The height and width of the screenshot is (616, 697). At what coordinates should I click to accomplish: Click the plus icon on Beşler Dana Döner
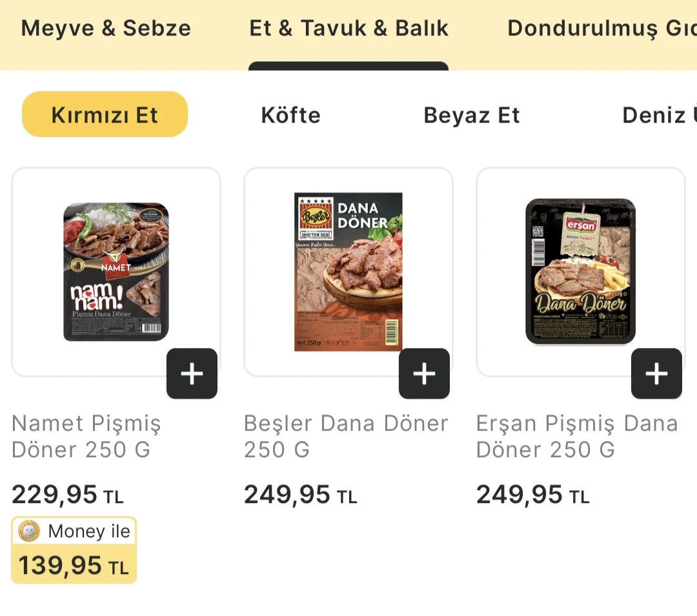click(424, 373)
